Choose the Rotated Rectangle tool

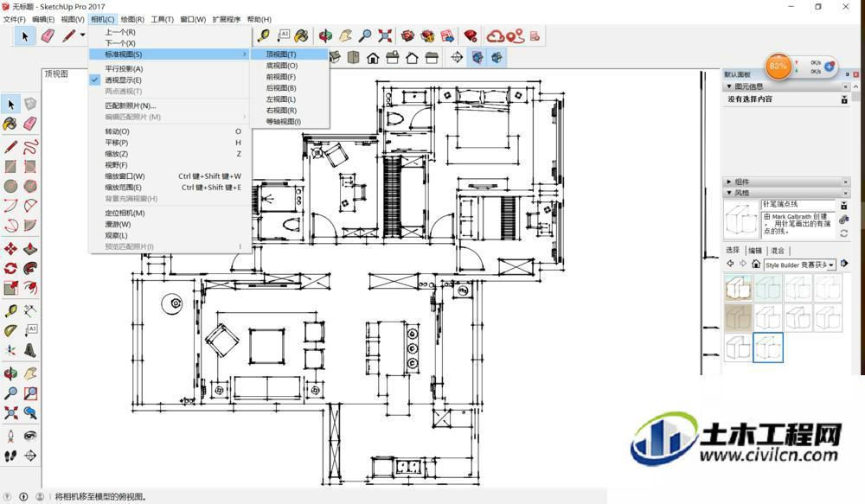(x=30, y=166)
